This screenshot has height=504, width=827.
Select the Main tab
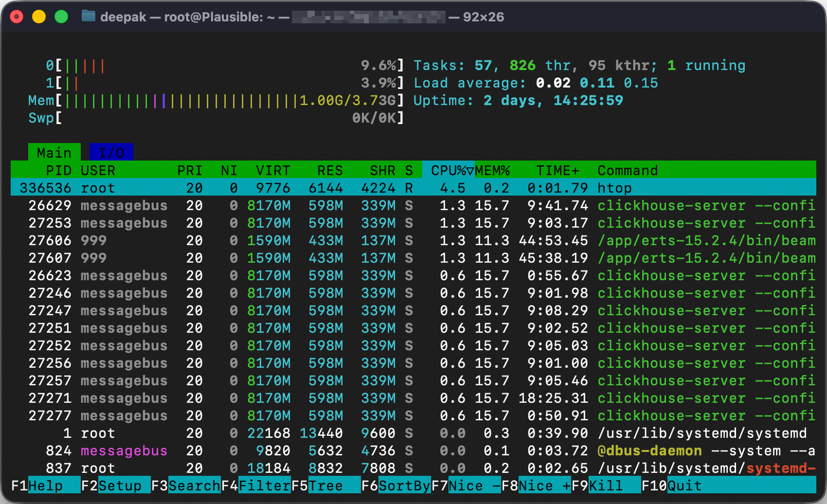[54, 152]
